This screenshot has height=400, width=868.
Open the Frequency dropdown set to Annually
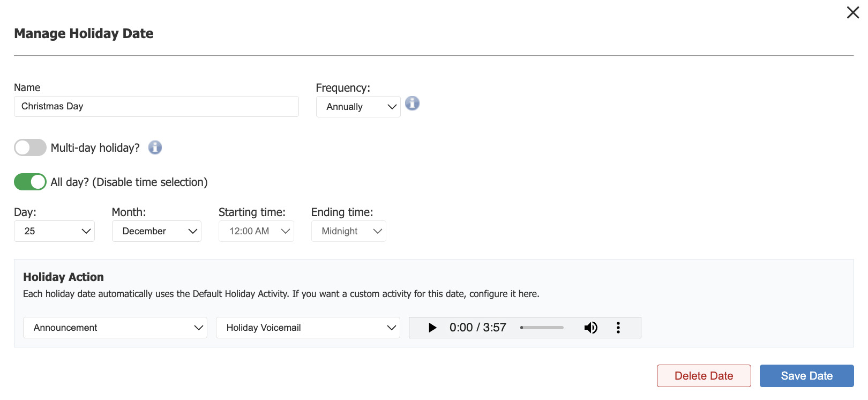click(358, 107)
